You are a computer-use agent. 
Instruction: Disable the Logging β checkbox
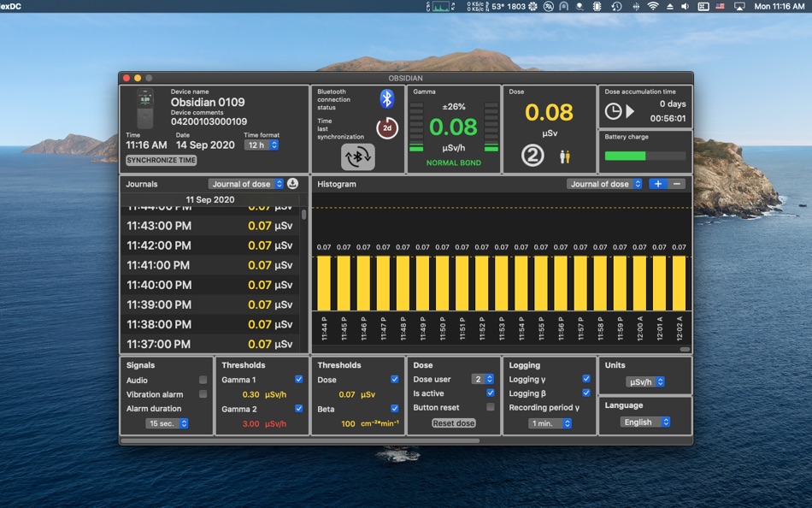pos(585,393)
